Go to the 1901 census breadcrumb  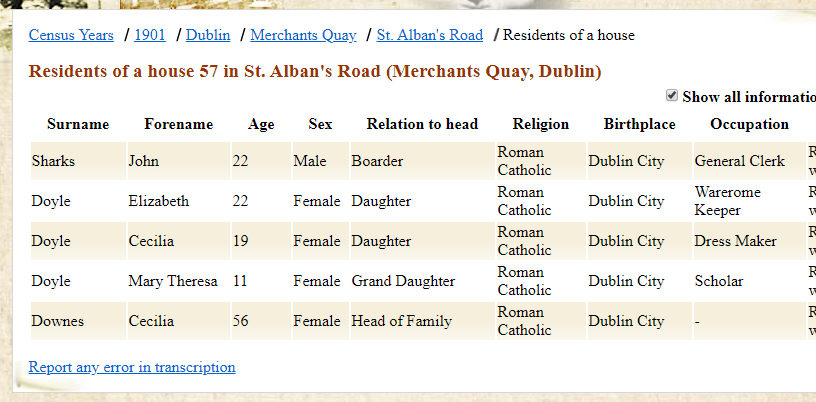point(150,35)
